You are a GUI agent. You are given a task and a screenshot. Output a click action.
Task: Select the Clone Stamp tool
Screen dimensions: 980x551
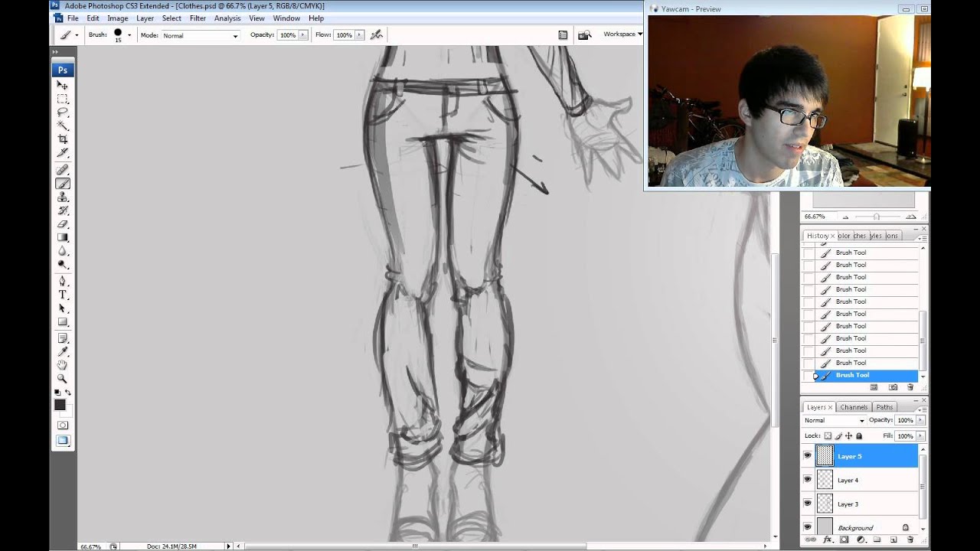[x=63, y=197]
